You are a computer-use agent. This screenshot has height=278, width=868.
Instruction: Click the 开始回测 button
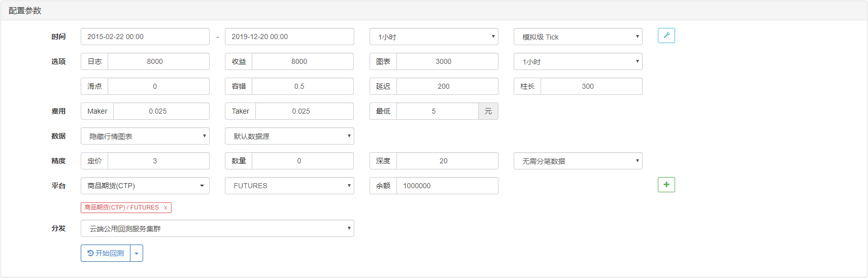tap(106, 253)
